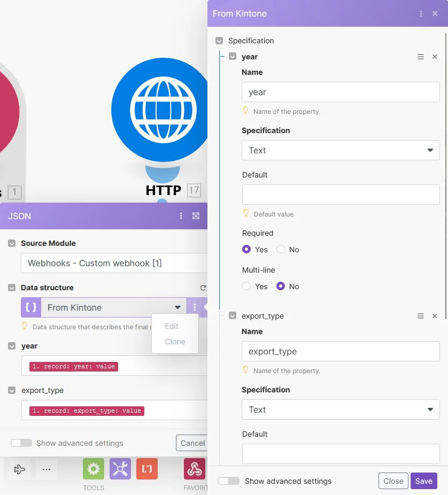Click the year Default value field
This screenshot has height=495, width=448.
tap(341, 195)
